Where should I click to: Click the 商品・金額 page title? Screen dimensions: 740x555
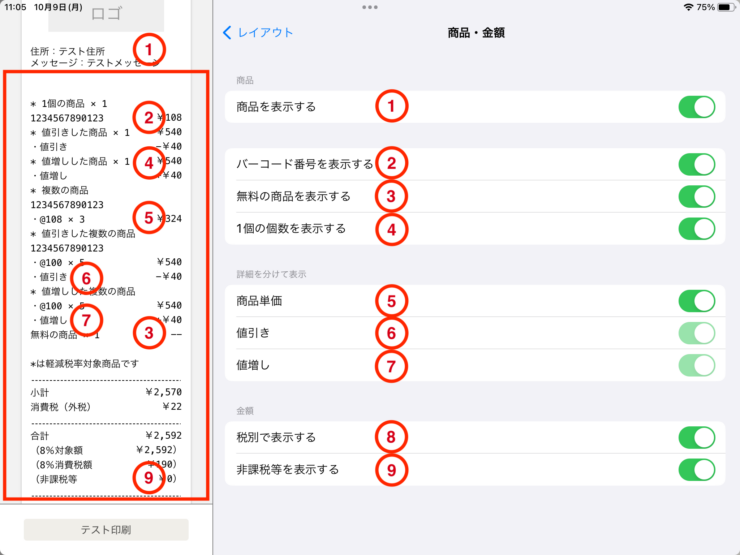point(476,33)
